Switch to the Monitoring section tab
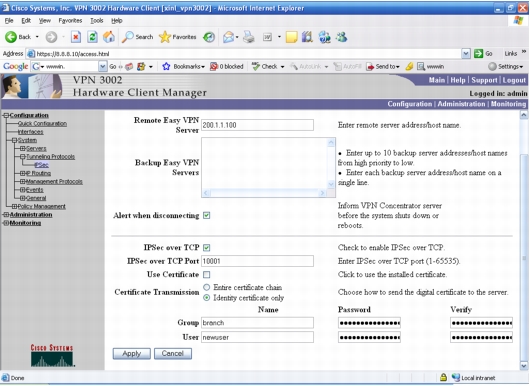The width and height of the screenshot is (530, 386). (508, 104)
